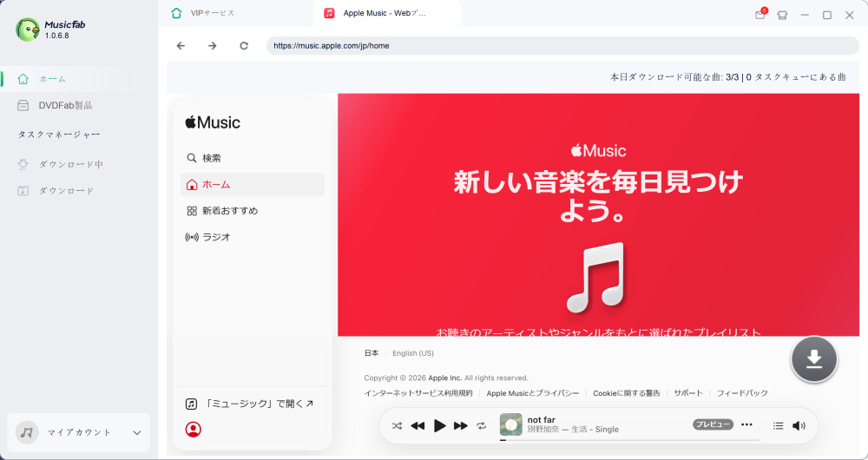This screenshot has width=868, height=460.
Task: Click the previous track button
Action: click(418, 425)
